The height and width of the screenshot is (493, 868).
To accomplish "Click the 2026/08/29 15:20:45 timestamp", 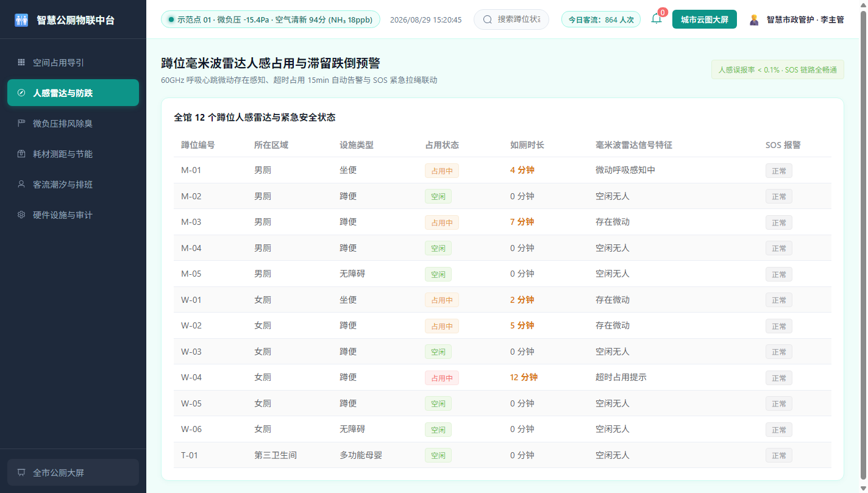I will coord(425,20).
